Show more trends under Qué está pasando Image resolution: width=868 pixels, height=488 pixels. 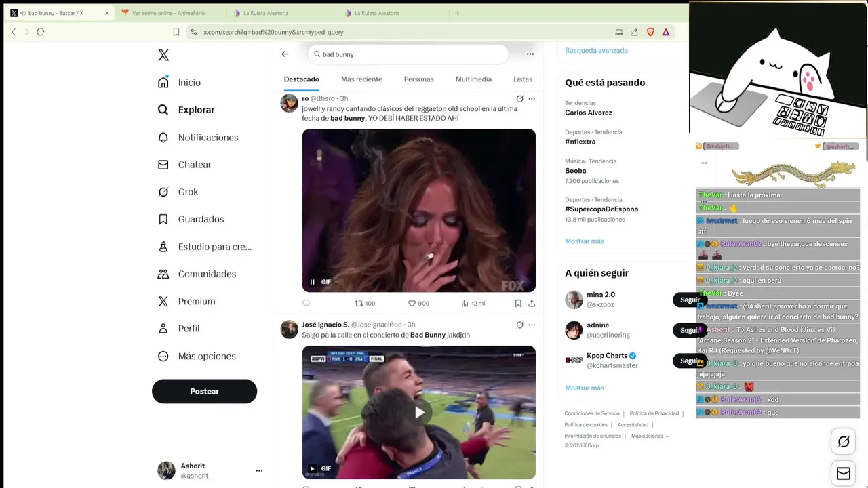click(x=585, y=241)
